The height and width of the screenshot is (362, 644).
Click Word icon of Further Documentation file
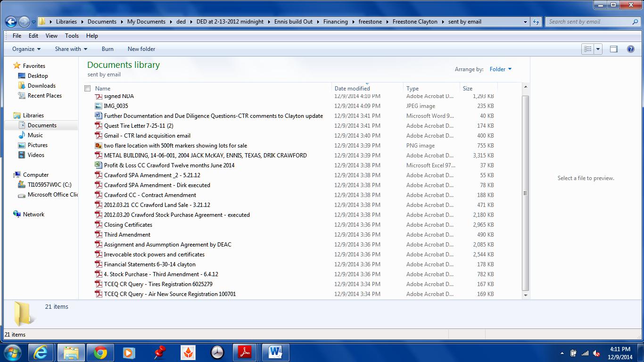click(99, 116)
